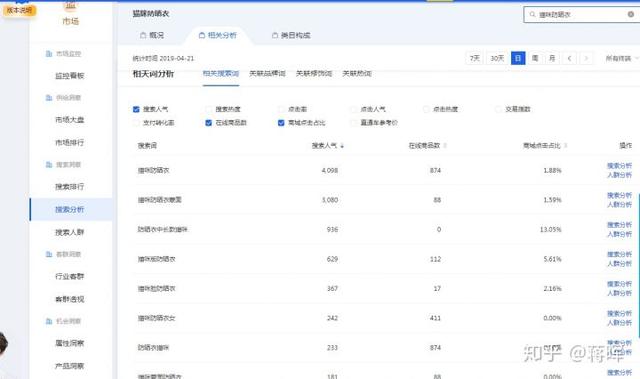Sort by 商城点击占比 using its sort icon
This screenshot has height=379, width=640.
[566, 146]
